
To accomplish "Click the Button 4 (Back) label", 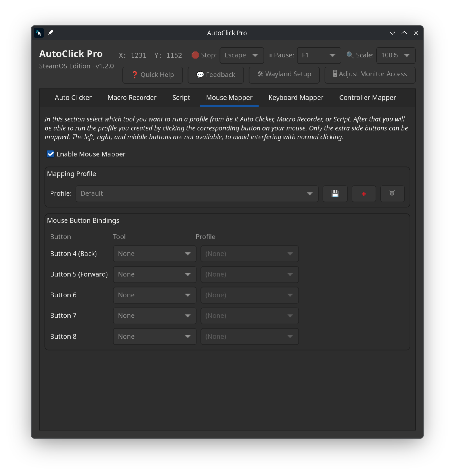I will coord(73,254).
